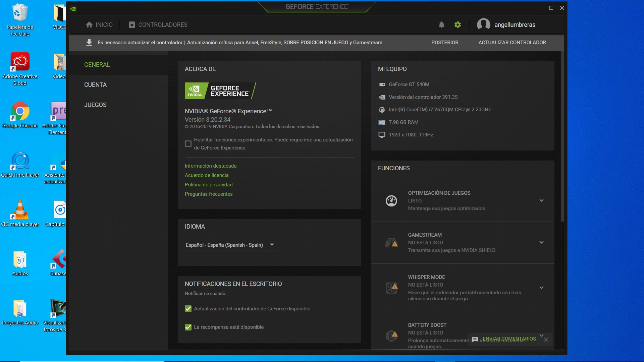Switch to the Controladores tab
644x362 pixels.
tap(158, 25)
